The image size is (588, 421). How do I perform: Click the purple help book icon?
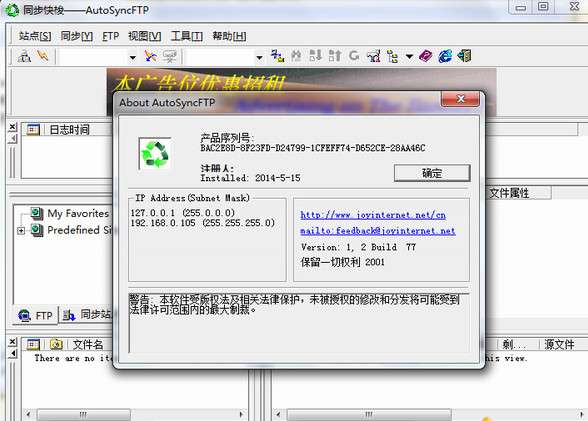coord(426,56)
